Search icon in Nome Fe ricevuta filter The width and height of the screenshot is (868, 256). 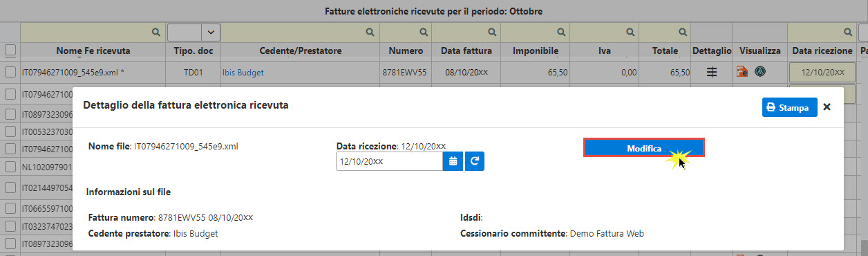(x=156, y=32)
